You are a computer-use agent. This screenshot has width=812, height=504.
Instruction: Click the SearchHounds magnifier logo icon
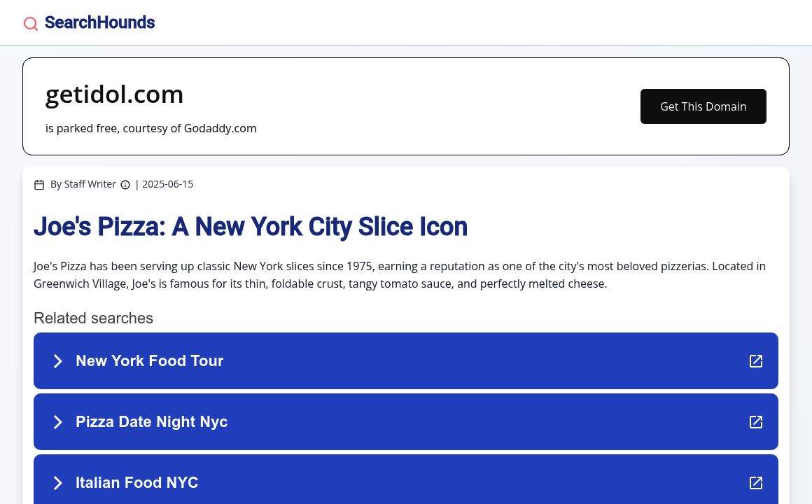31,24
